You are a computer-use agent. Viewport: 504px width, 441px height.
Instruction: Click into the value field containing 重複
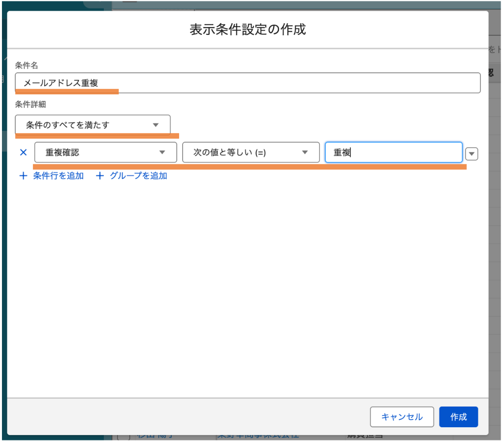(x=394, y=152)
